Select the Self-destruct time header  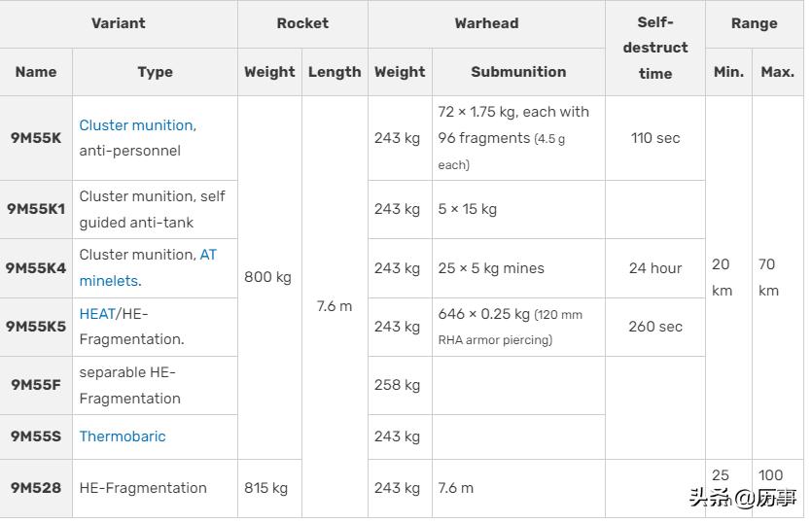(x=655, y=48)
